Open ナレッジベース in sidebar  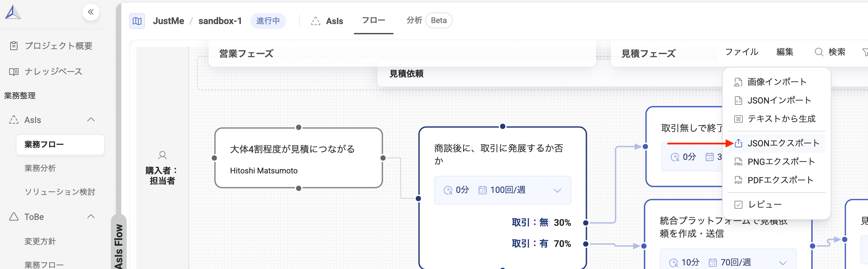coord(46,72)
